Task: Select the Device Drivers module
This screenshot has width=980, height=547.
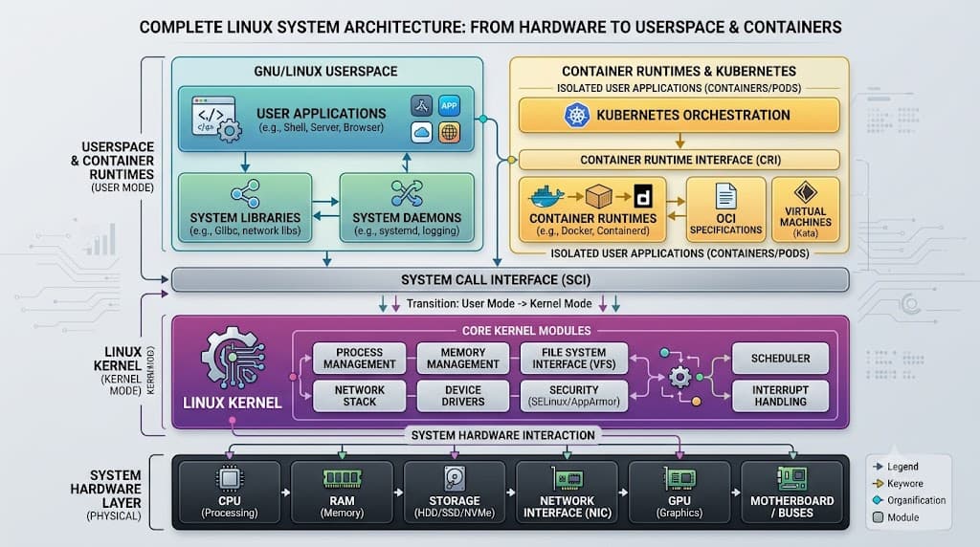Action: tap(463, 396)
